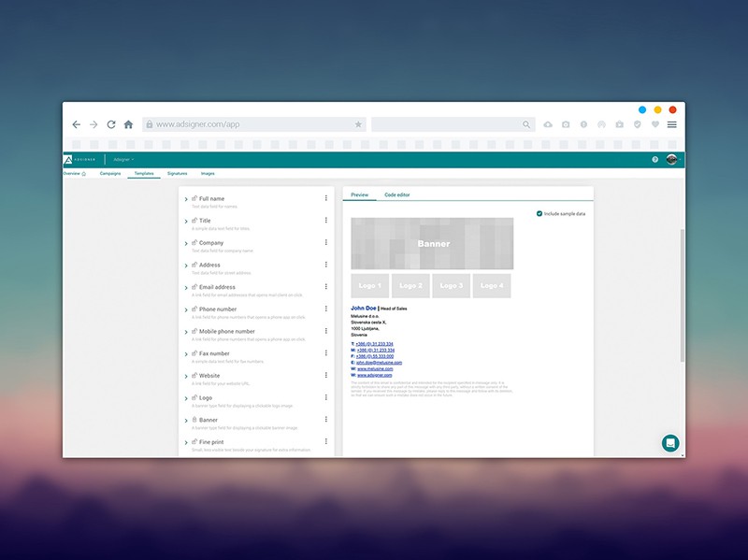The height and width of the screenshot is (560, 748).
Task: Click the magnifier icon in the search box
Action: click(526, 124)
